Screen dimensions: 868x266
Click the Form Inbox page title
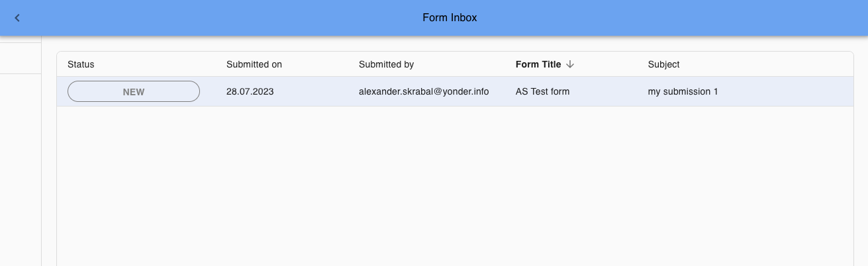pos(450,18)
